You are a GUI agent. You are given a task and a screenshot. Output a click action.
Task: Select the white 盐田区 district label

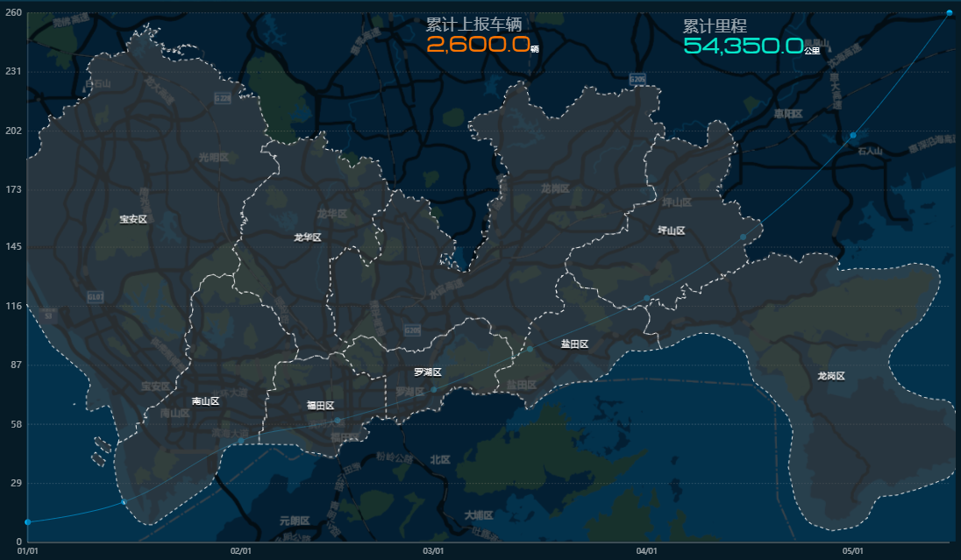(x=574, y=344)
